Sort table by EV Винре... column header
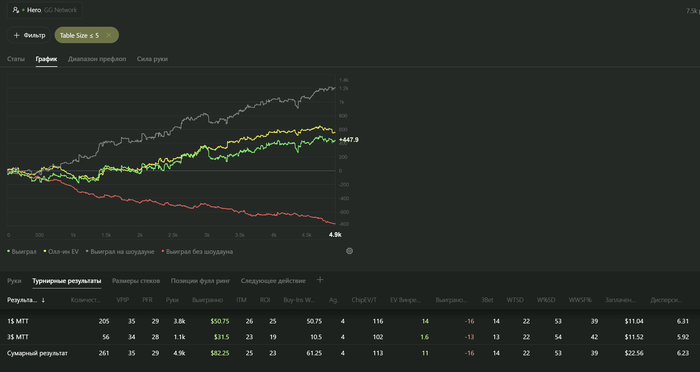This screenshot has height=372, width=700. click(x=405, y=300)
